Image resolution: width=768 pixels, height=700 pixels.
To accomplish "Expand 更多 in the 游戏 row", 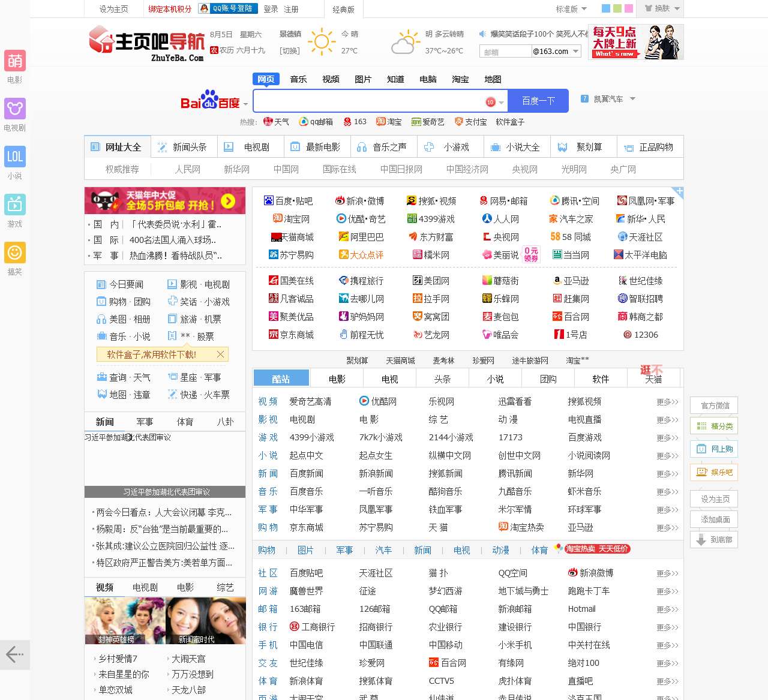I will click(x=667, y=438).
